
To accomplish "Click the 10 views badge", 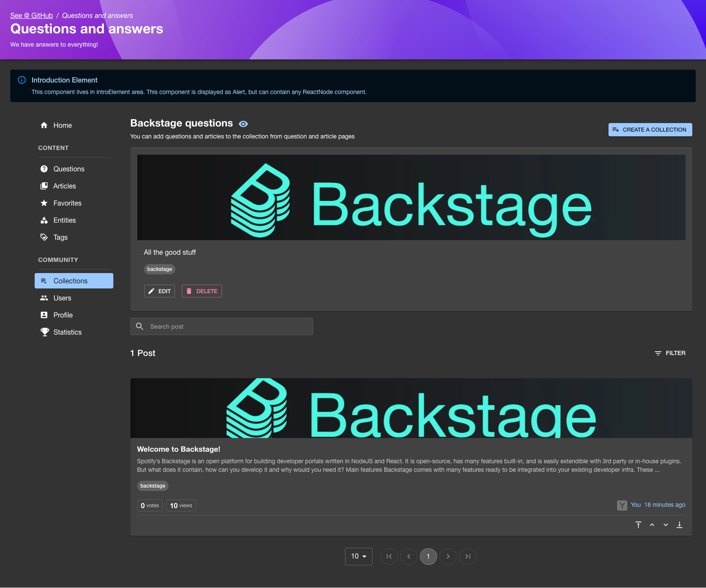I will pos(181,506).
